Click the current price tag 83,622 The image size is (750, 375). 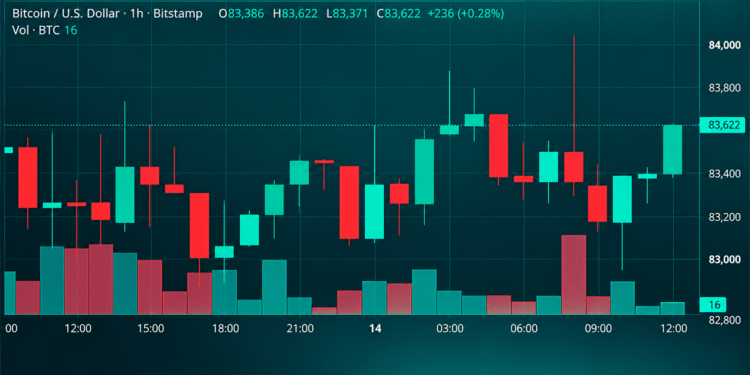click(724, 125)
